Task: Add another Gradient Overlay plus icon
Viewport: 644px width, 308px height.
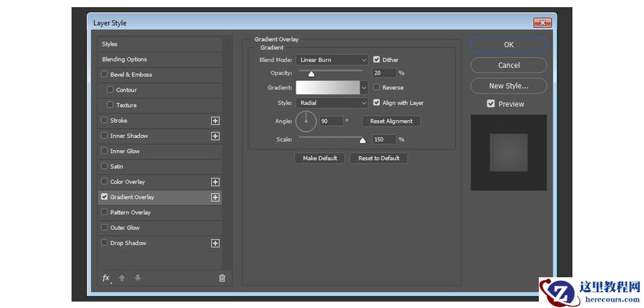Action: pyautogui.click(x=215, y=197)
